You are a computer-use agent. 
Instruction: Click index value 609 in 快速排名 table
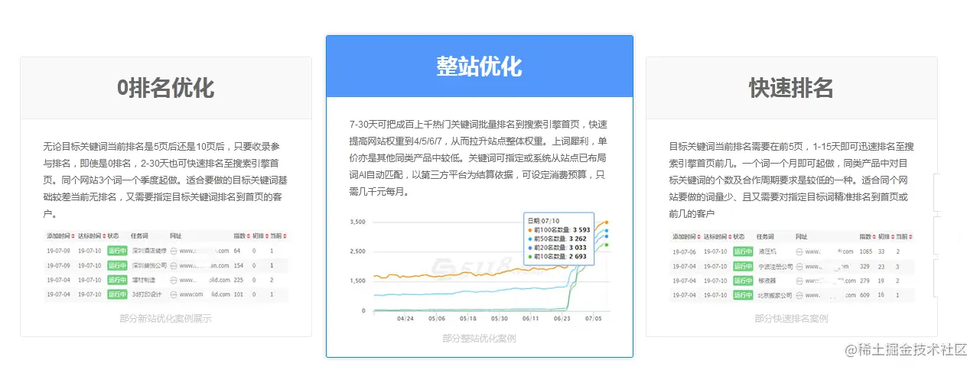point(864,295)
